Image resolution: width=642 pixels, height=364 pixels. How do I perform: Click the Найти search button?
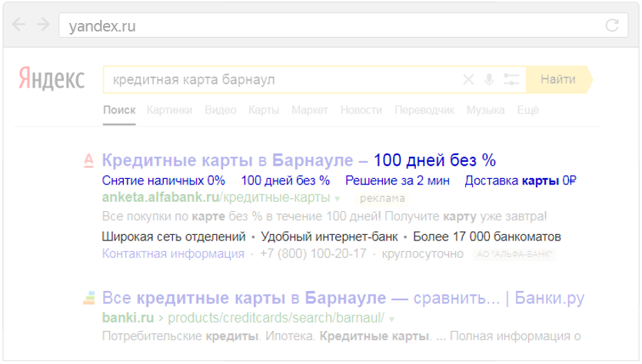559,79
